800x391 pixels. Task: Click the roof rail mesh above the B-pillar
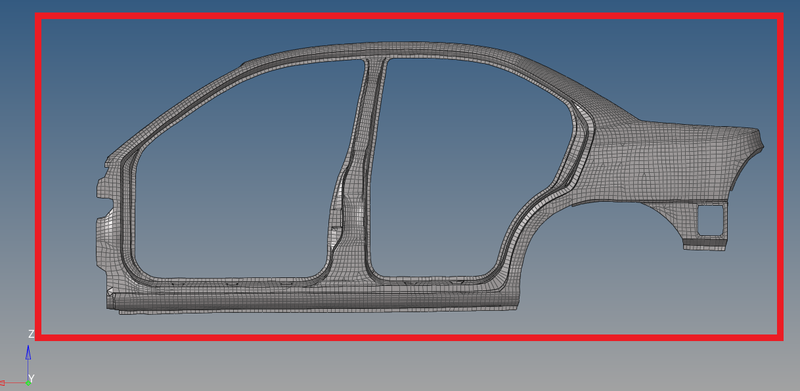[375, 51]
